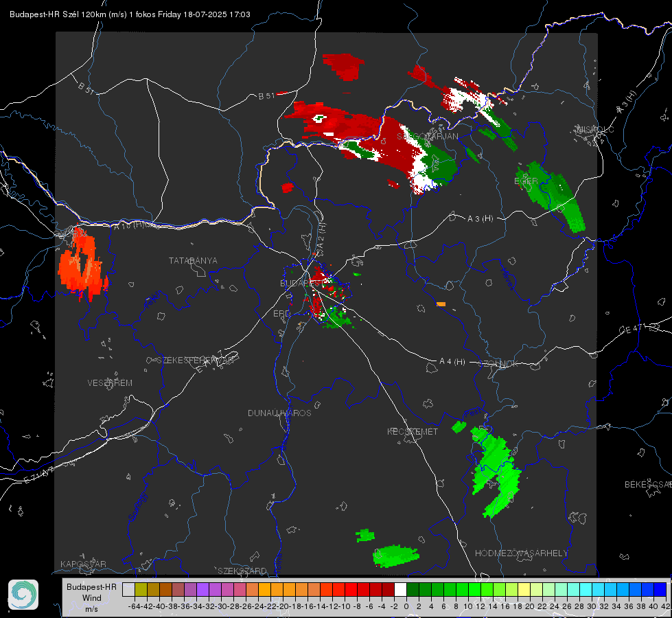
Task: Click the m/s unit label in the legend
Action: pyautogui.click(x=91, y=608)
